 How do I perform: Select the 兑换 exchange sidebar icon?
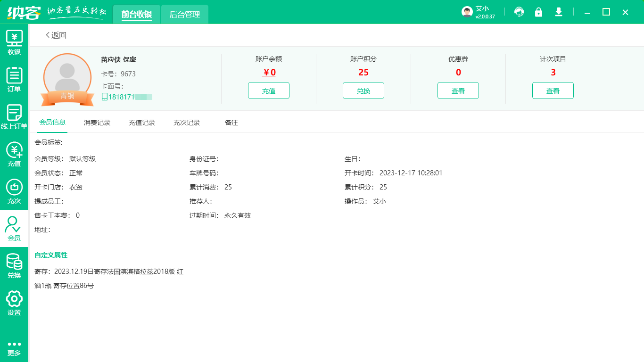click(14, 266)
